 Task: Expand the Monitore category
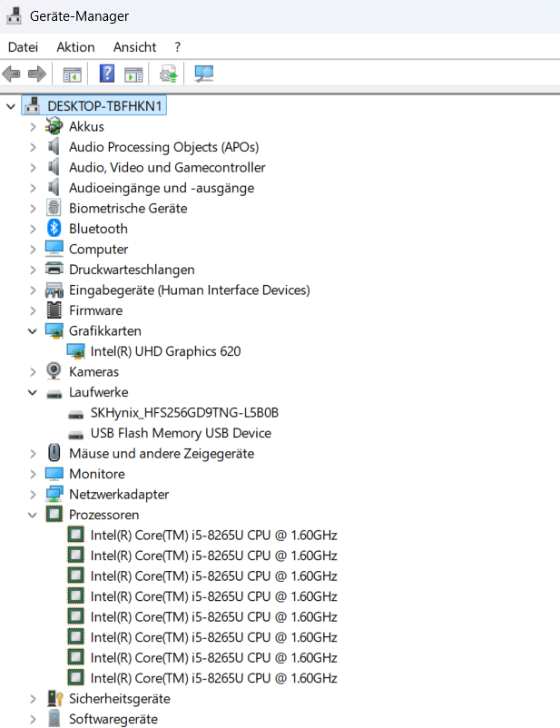point(33,474)
